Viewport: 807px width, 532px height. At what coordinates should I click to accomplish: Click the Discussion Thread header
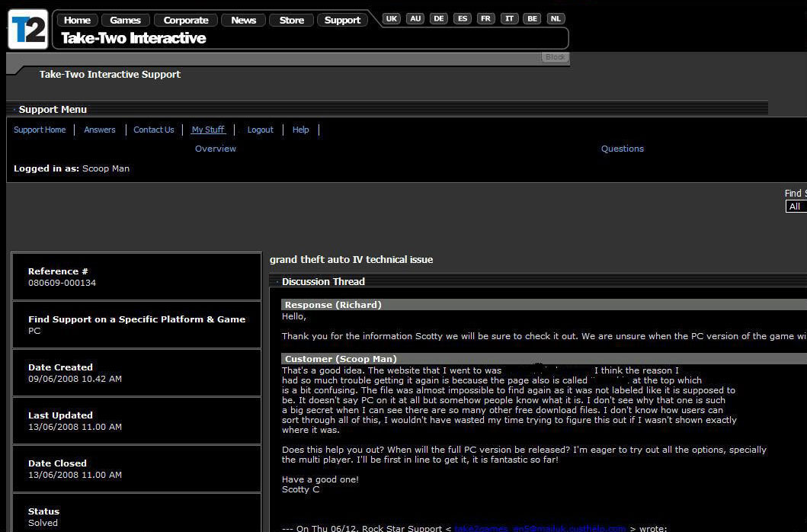click(323, 282)
